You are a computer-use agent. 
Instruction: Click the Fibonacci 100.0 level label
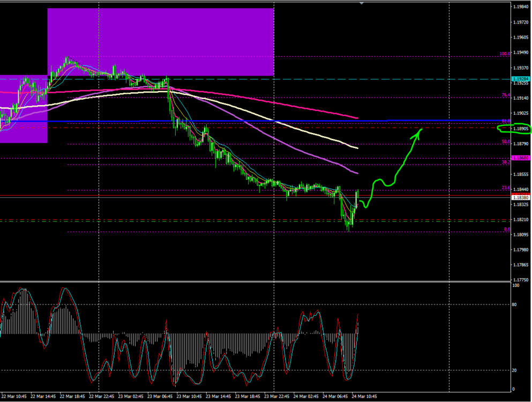[505, 54]
